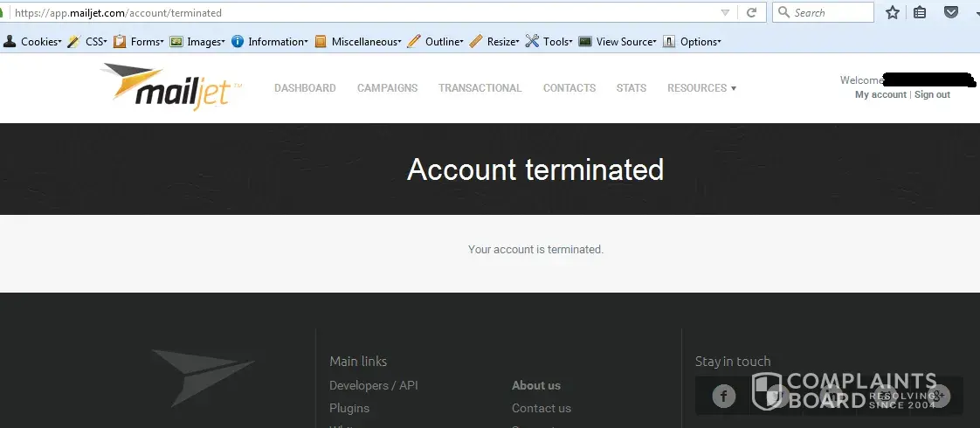
Task: Click the Mailjet logo in the header
Action: pyautogui.click(x=170, y=86)
